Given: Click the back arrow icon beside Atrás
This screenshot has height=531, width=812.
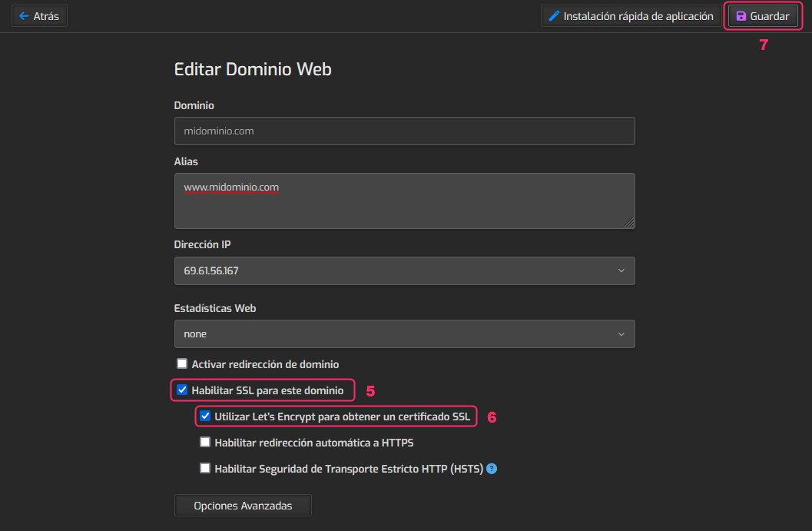Looking at the screenshot, I should [x=24, y=16].
